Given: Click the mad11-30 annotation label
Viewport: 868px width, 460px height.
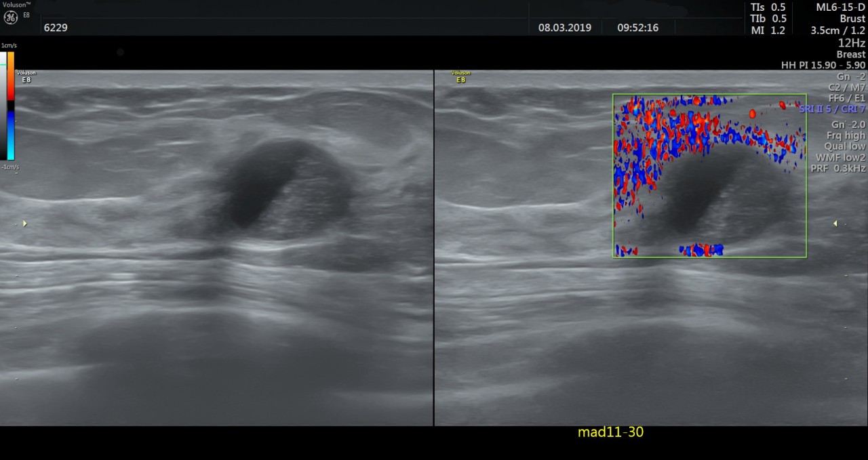Looking at the screenshot, I should coord(610,432).
